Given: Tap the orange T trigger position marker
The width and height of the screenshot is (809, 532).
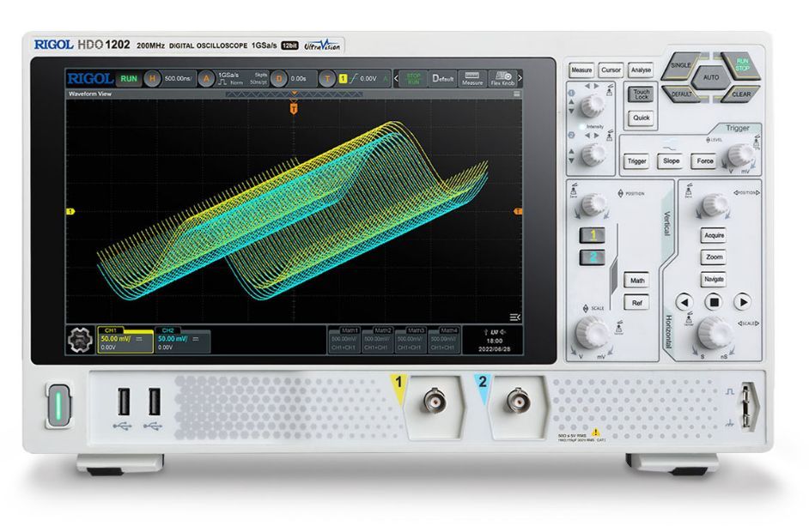Looking at the screenshot, I should 294,109.
